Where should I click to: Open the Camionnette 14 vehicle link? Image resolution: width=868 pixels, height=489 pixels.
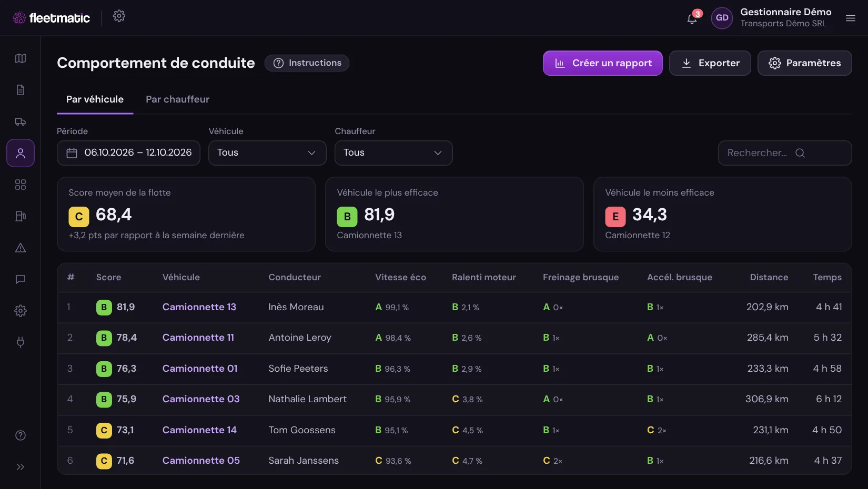point(199,430)
